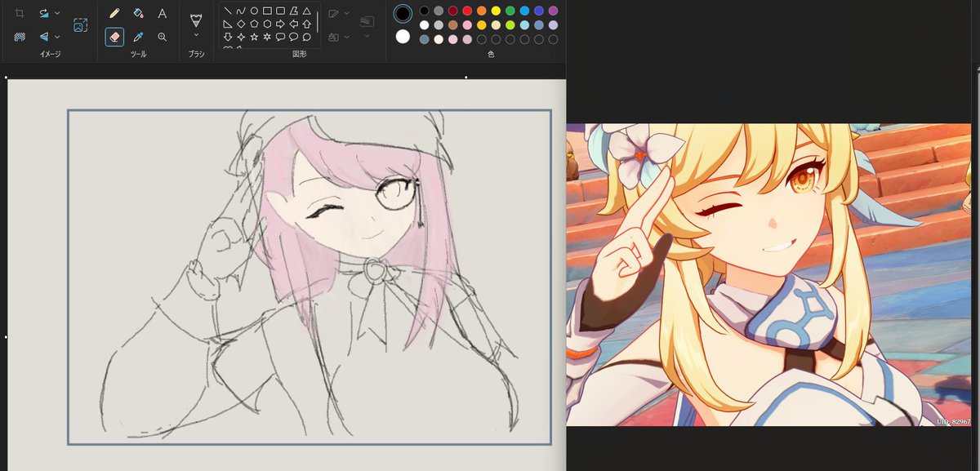This screenshot has width=980, height=471.
Task: Pick the Right triangle shape
Action: pyautogui.click(x=228, y=24)
